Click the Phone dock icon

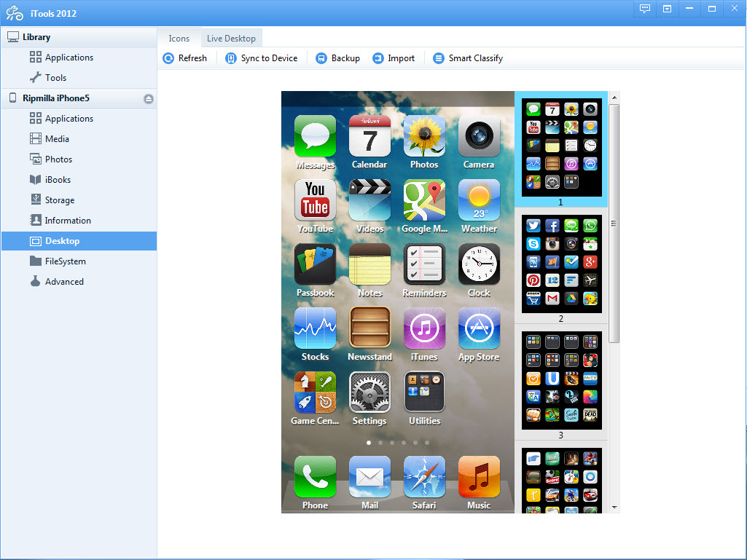click(315, 477)
